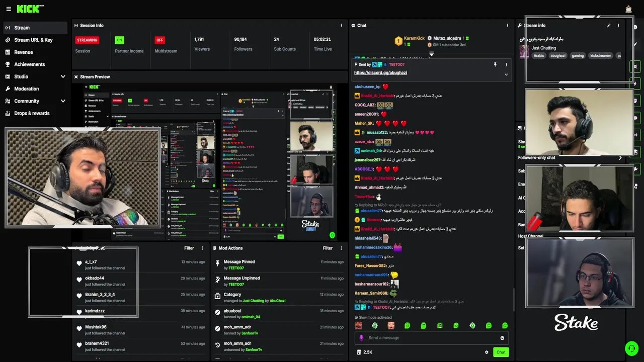Expand the Community submenu chevron
644x362 pixels.
[x=63, y=101]
